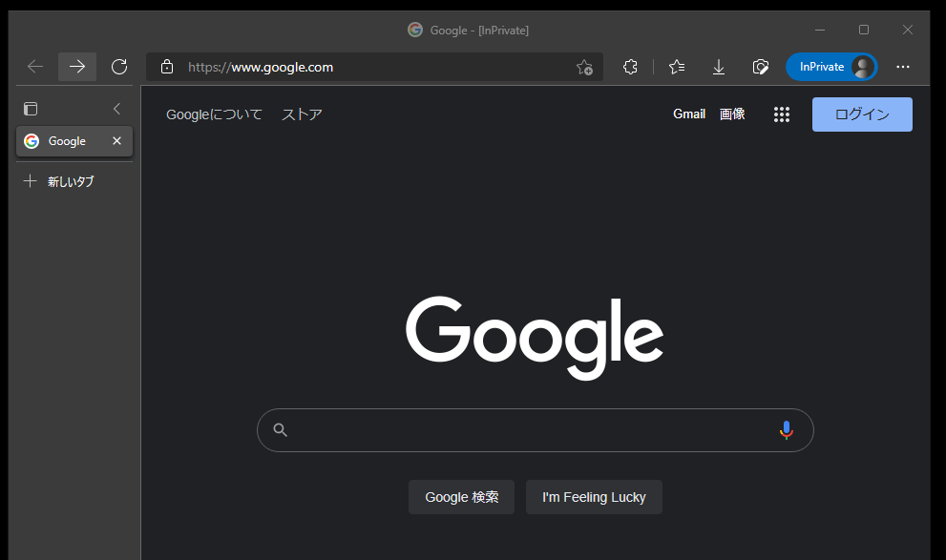
Task: Reload the Google page
Action: tap(119, 67)
